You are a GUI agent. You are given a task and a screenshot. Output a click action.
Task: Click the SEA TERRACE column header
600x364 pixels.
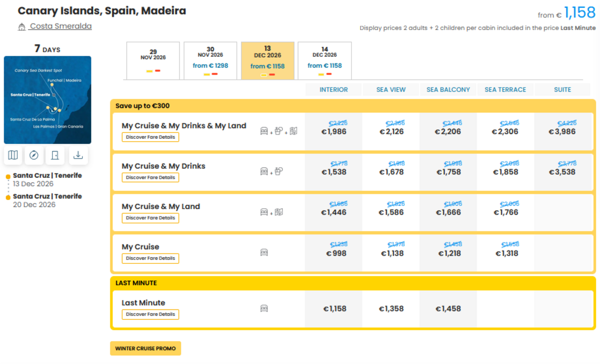click(505, 90)
